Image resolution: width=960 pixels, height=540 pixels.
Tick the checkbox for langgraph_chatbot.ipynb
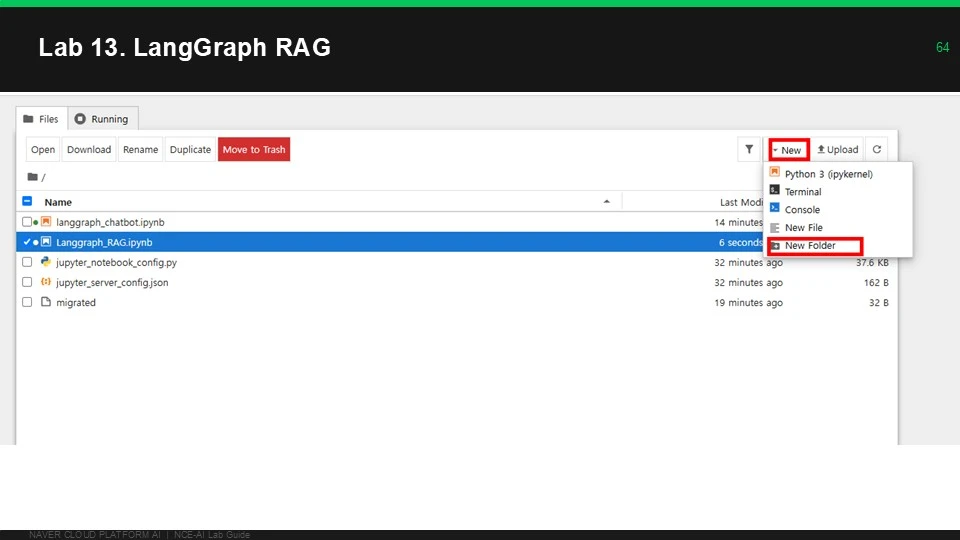[x=27, y=222]
